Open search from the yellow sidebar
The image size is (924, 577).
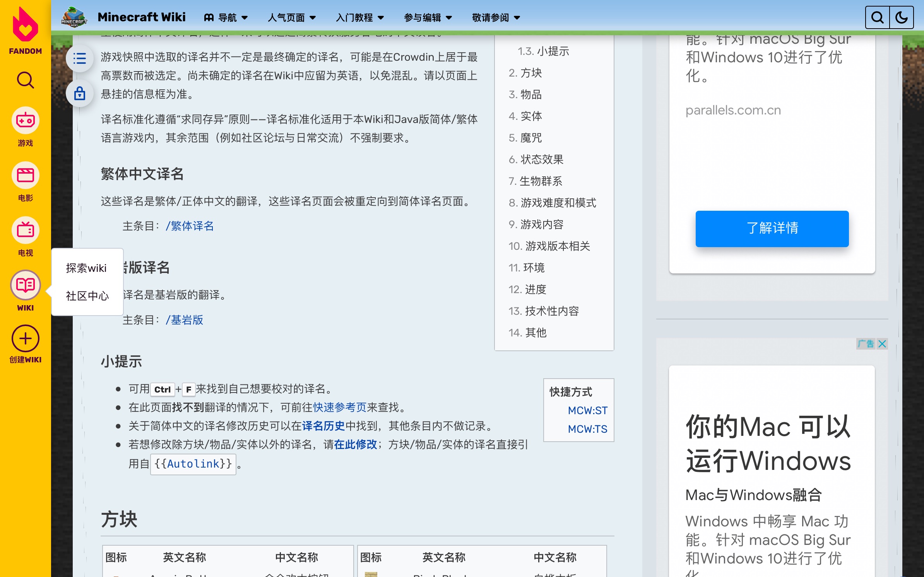point(25,80)
